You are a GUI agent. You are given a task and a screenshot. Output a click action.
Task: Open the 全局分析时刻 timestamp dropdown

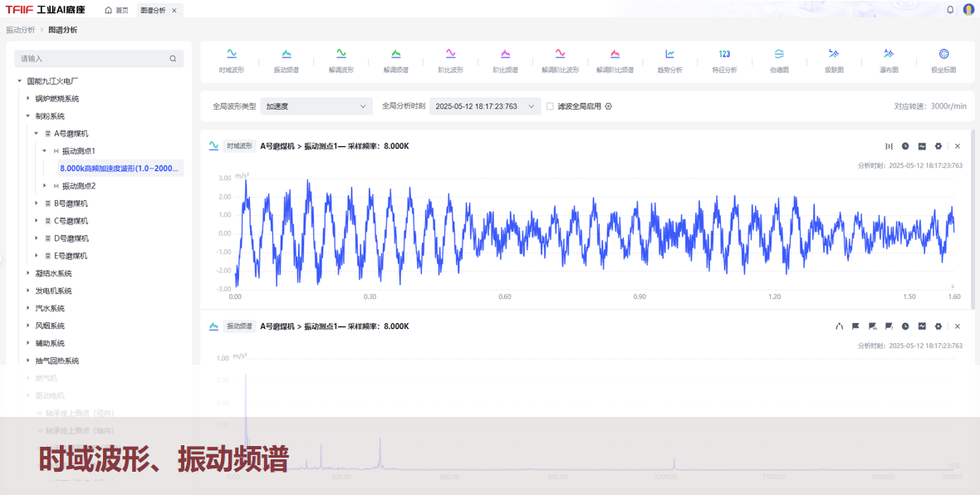coord(485,106)
